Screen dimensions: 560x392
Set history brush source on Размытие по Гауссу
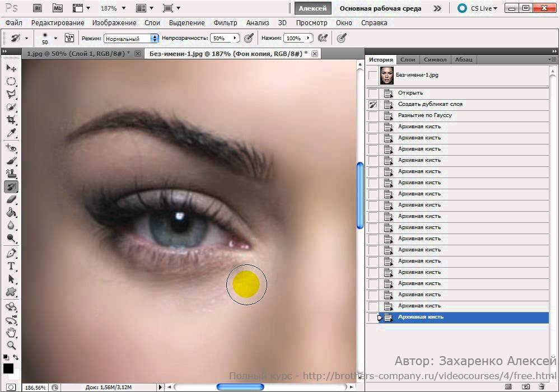(x=373, y=115)
